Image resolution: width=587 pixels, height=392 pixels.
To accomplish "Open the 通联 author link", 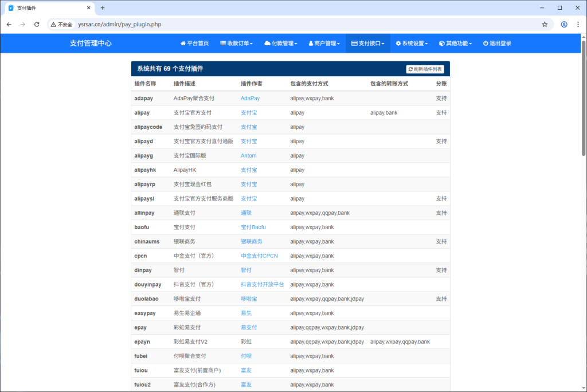I will pos(246,213).
